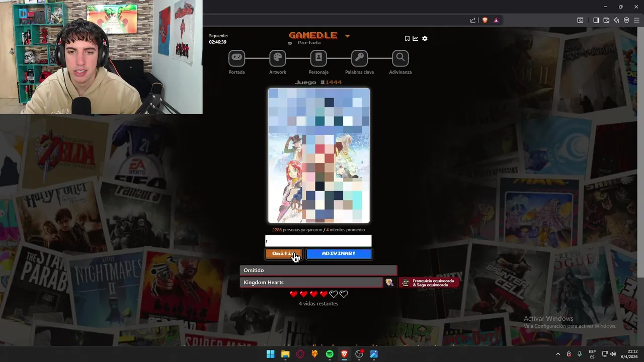Open the browser hamburger menu
644x362 pixels.
[x=636, y=20]
